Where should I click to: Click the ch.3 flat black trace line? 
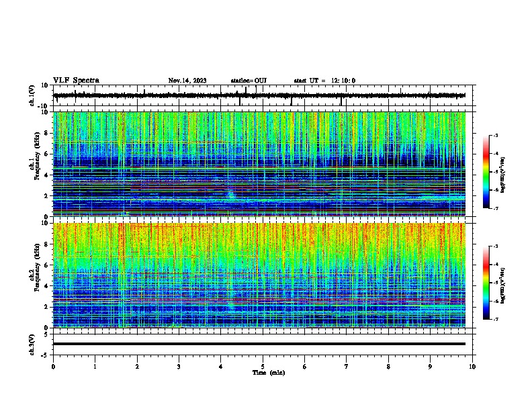259,344
